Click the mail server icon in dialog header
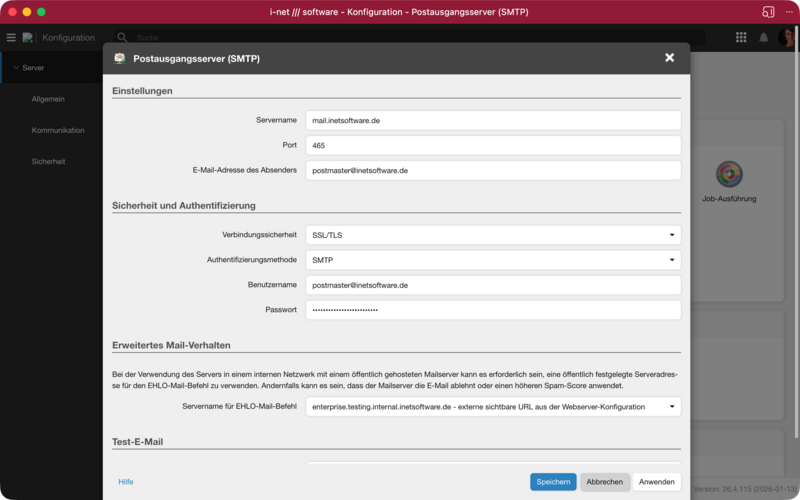The width and height of the screenshot is (800, 500). (x=120, y=58)
